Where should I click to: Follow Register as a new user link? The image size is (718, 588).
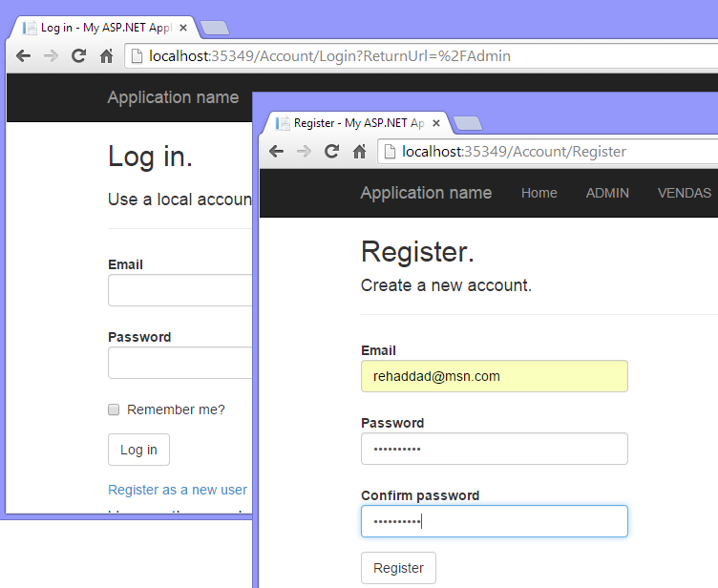pos(178,490)
